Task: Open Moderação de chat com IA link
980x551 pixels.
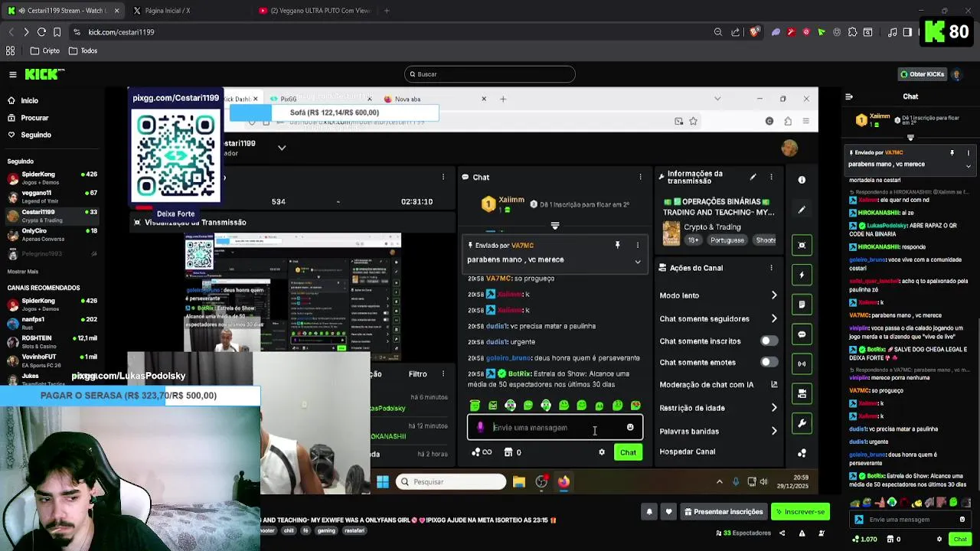Action: point(718,384)
